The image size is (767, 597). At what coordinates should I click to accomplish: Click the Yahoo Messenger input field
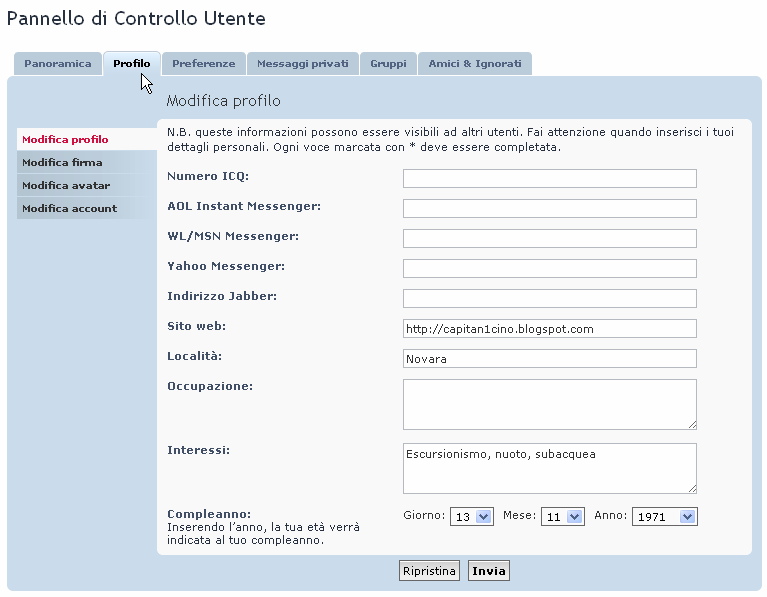click(549, 269)
